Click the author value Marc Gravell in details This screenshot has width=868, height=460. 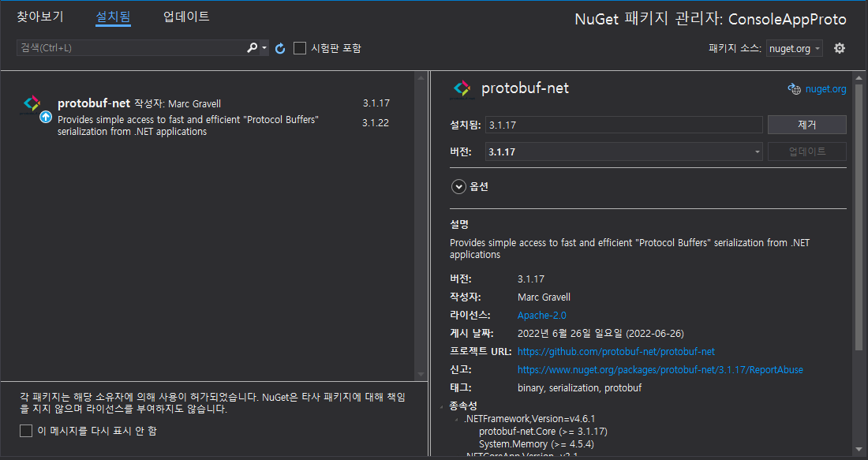[x=544, y=297]
